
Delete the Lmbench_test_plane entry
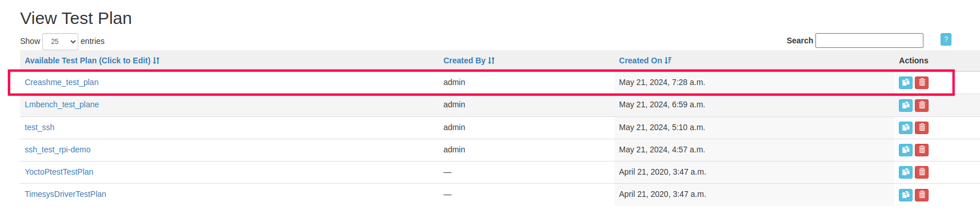coord(921,105)
